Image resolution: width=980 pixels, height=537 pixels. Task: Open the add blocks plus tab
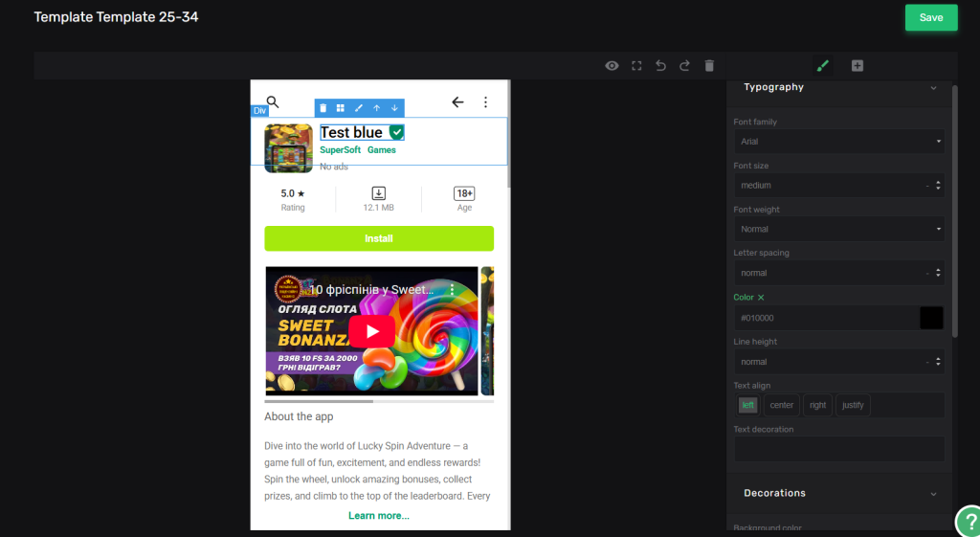(x=857, y=66)
